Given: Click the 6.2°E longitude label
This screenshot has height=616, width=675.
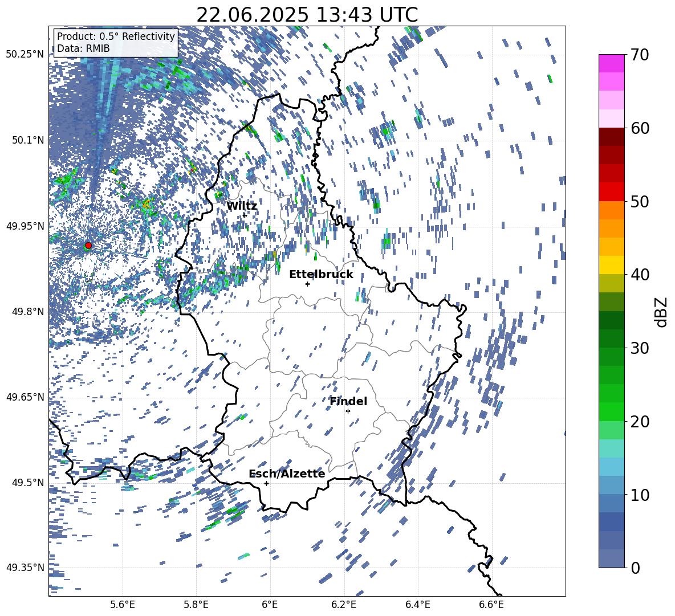Looking at the screenshot, I should (344, 605).
